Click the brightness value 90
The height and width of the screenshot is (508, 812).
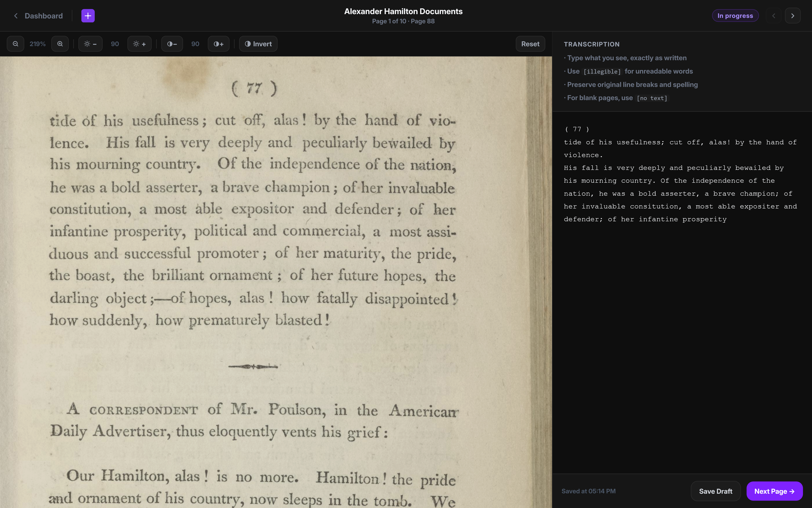(115, 44)
